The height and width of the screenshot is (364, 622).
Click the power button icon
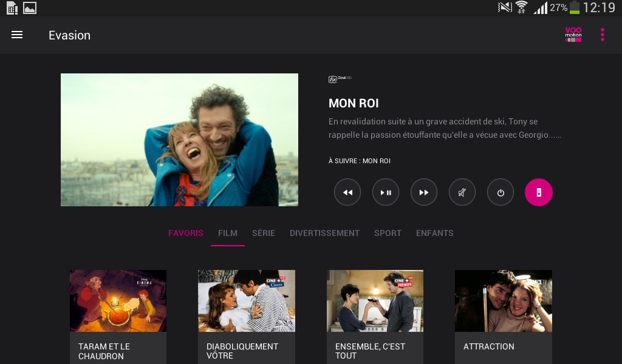[501, 192]
